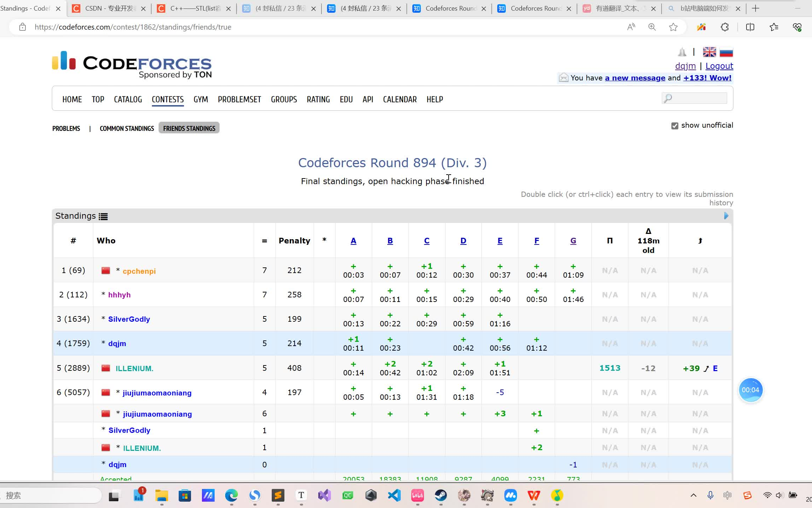Click the blue arrow in standings header
Viewport: 812px width, 508px height.
(726, 216)
